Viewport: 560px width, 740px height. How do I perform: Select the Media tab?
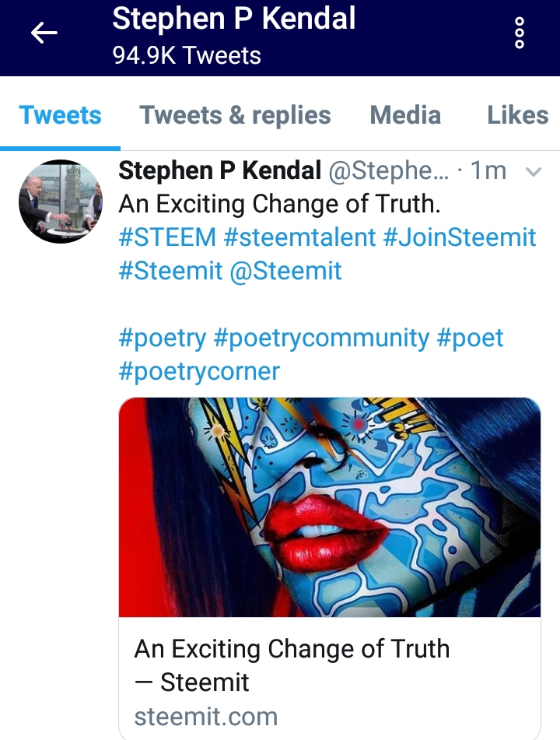point(405,116)
